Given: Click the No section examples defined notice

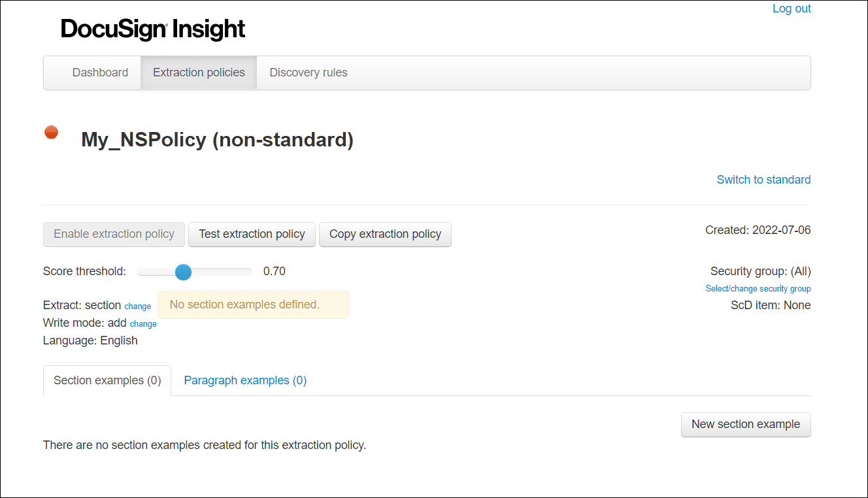Looking at the screenshot, I should click(253, 305).
